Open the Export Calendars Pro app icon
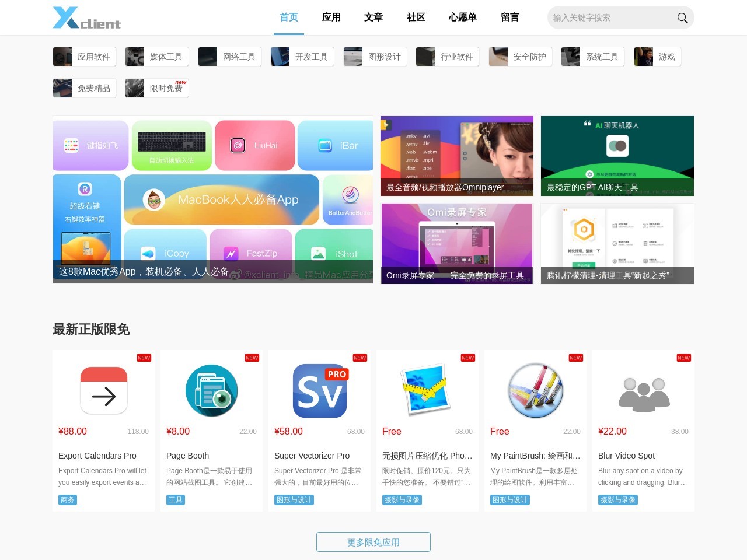 tap(104, 390)
